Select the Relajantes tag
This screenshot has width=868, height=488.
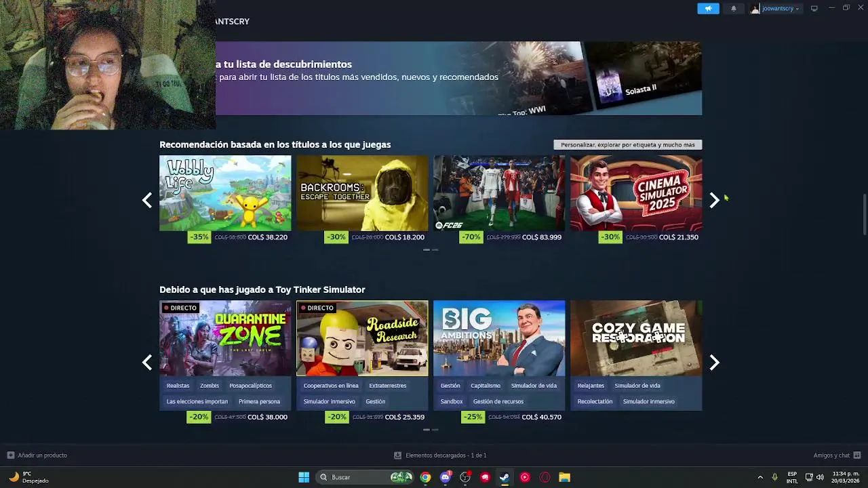(591, 386)
